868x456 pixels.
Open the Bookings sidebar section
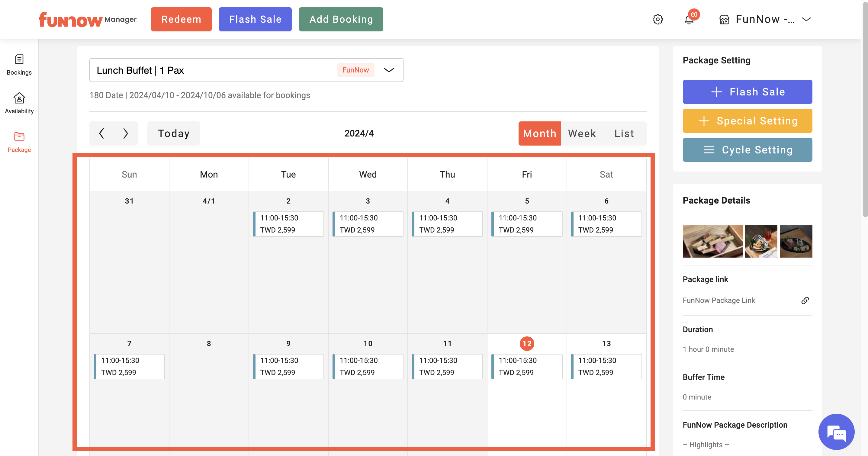[19, 65]
